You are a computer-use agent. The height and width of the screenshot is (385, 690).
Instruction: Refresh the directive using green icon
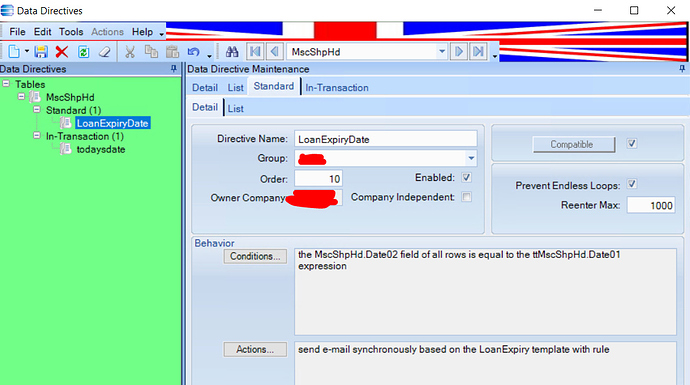83,52
